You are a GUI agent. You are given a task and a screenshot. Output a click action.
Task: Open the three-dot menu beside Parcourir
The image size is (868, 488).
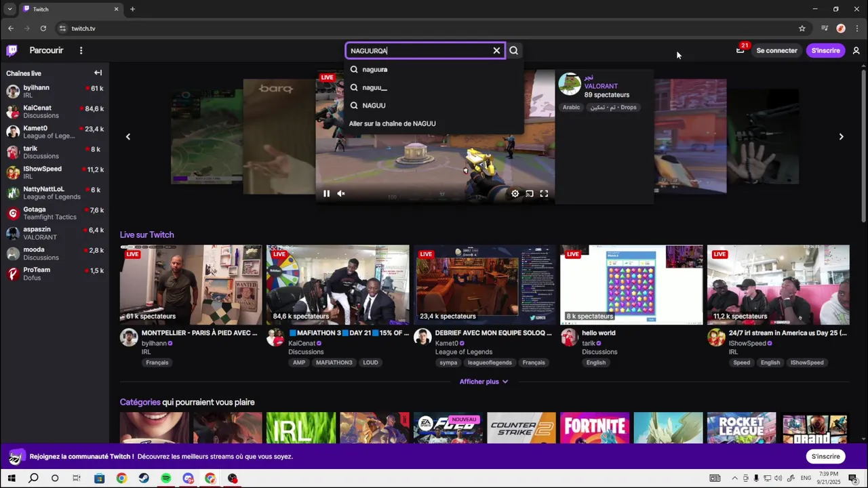point(81,50)
